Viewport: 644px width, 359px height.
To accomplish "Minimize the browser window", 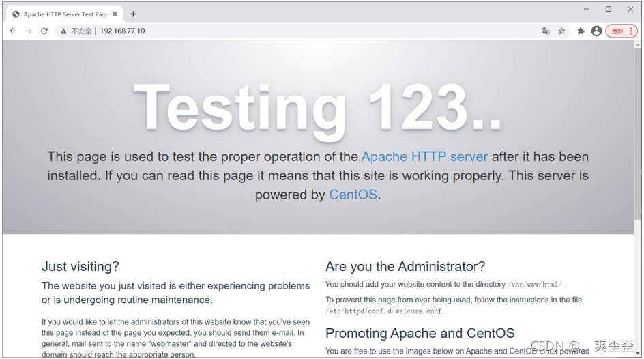I will point(586,9).
